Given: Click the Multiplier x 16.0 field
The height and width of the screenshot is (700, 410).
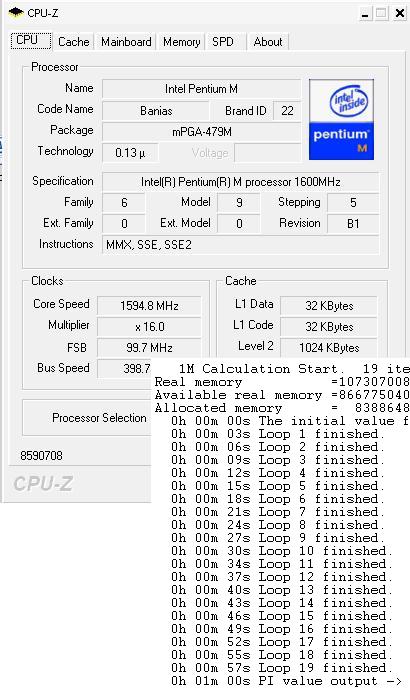Looking at the screenshot, I should coord(149,327).
